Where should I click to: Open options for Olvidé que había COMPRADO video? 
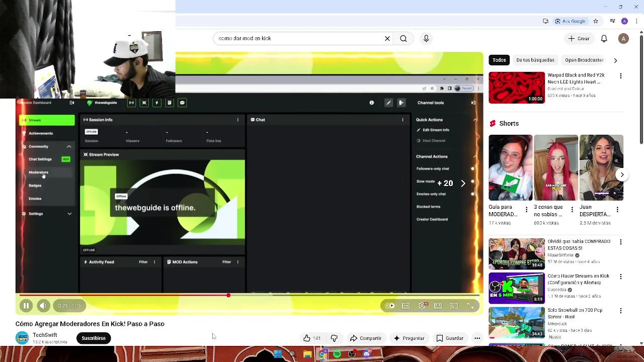[621, 242]
